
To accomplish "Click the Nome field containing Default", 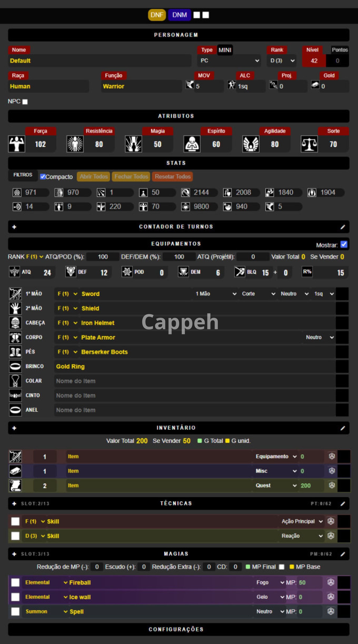I will click(100, 61).
